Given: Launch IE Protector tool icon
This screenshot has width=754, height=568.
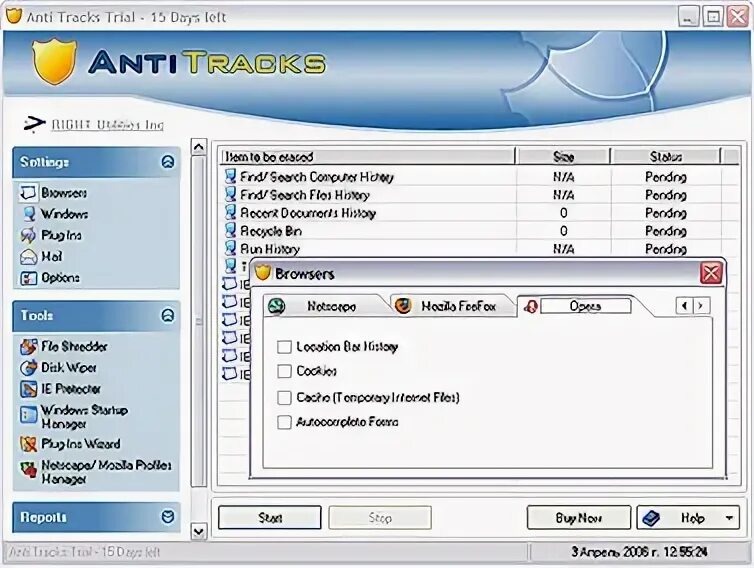Looking at the screenshot, I should (28, 389).
